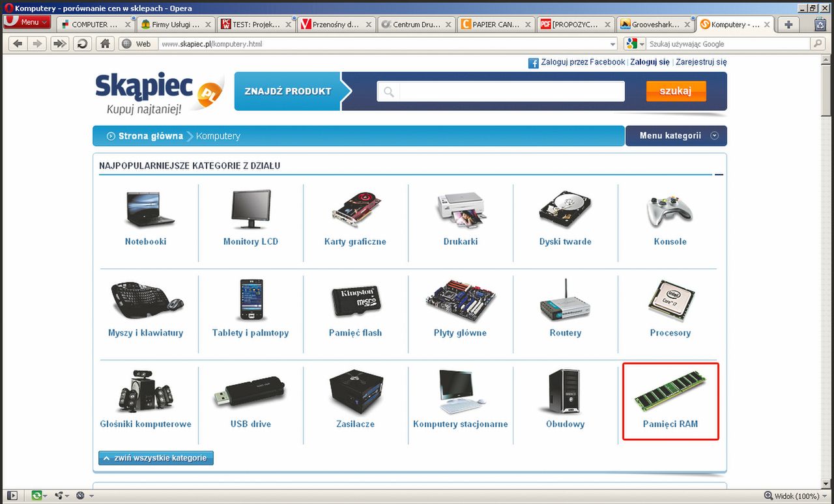The width and height of the screenshot is (834, 504).
Task: Open the Komputery stacjonarne category
Action: (x=461, y=400)
